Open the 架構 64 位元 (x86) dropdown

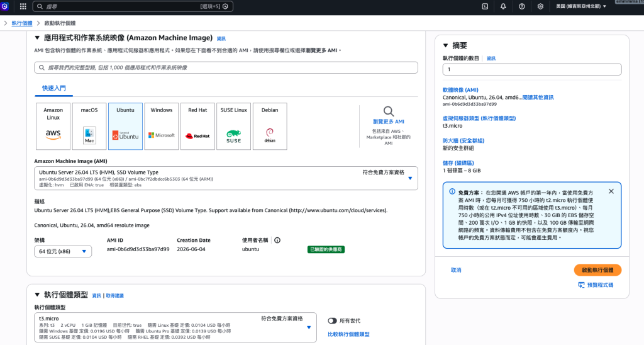[63, 251]
